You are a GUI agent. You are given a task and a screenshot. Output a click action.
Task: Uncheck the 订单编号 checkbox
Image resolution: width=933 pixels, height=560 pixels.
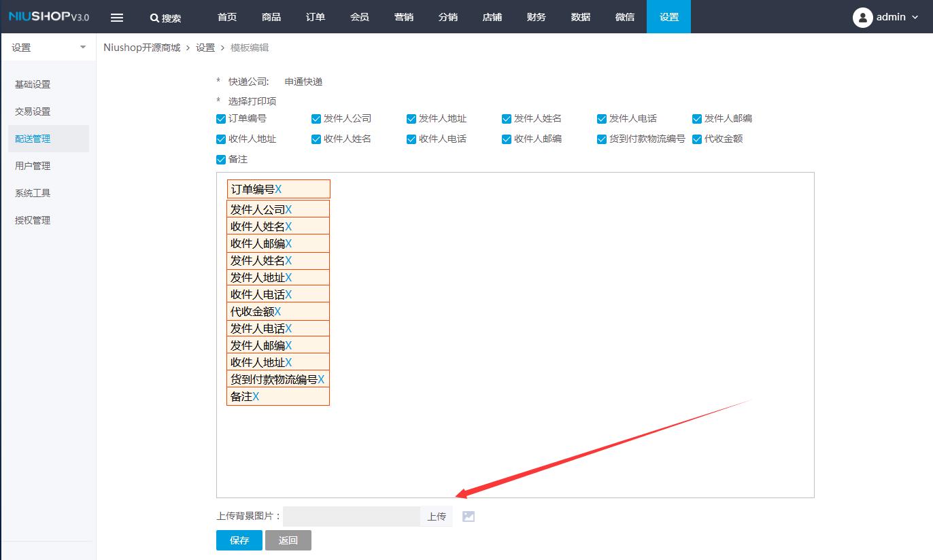tap(221, 119)
